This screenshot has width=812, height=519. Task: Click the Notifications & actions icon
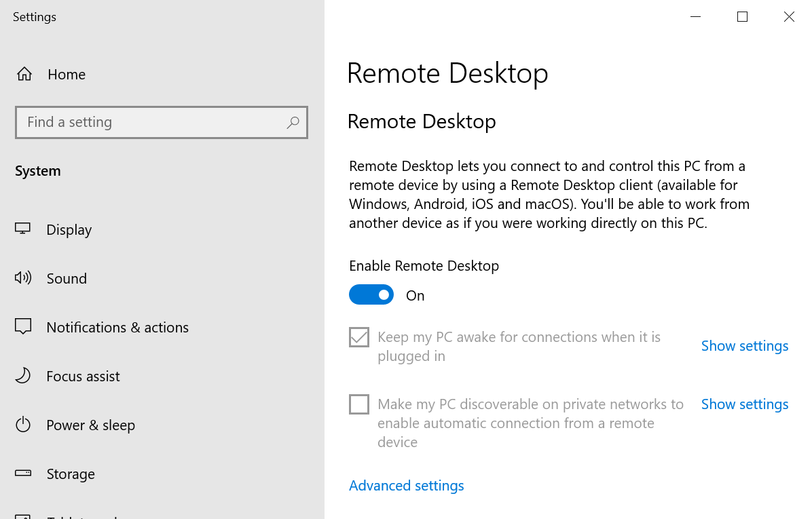click(23, 327)
